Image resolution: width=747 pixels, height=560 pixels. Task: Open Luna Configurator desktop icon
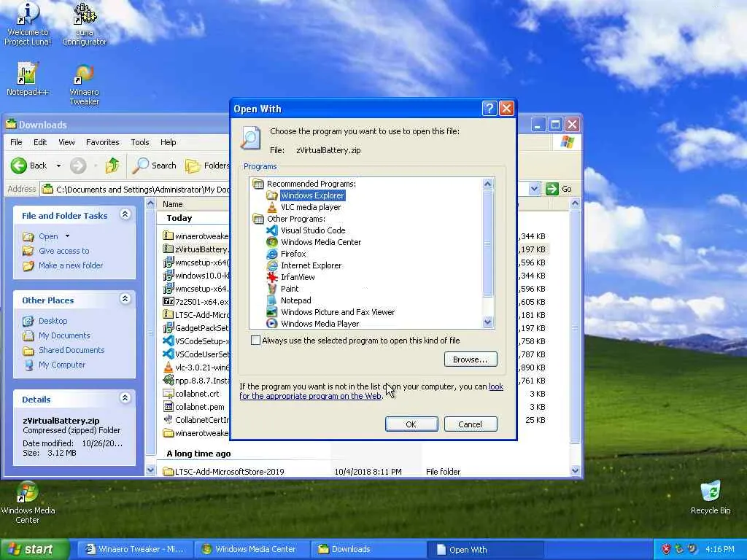[x=85, y=24]
